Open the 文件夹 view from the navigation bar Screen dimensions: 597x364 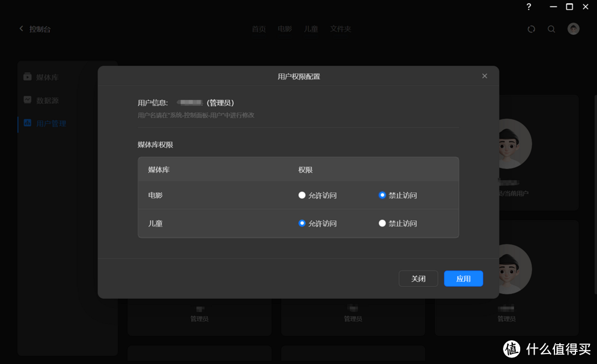pos(341,29)
